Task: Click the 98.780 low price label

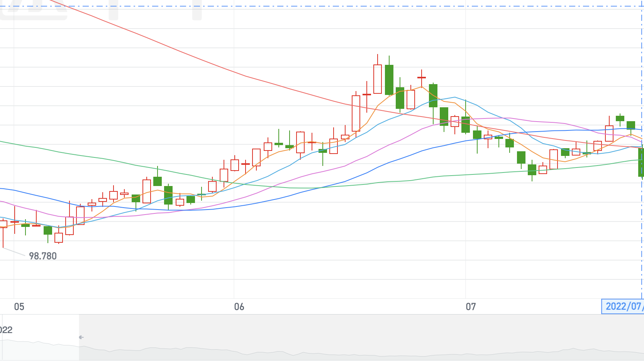Action: tap(43, 256)
